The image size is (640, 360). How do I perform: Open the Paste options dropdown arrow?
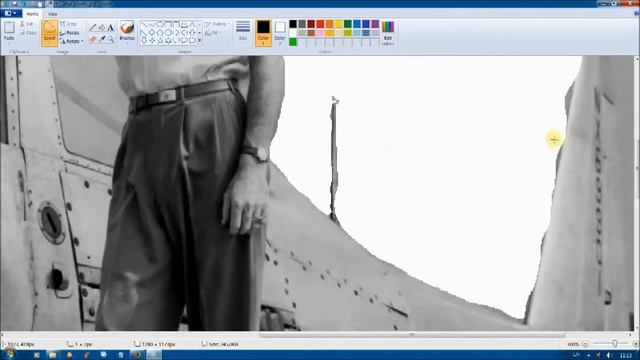pos(9,43)
